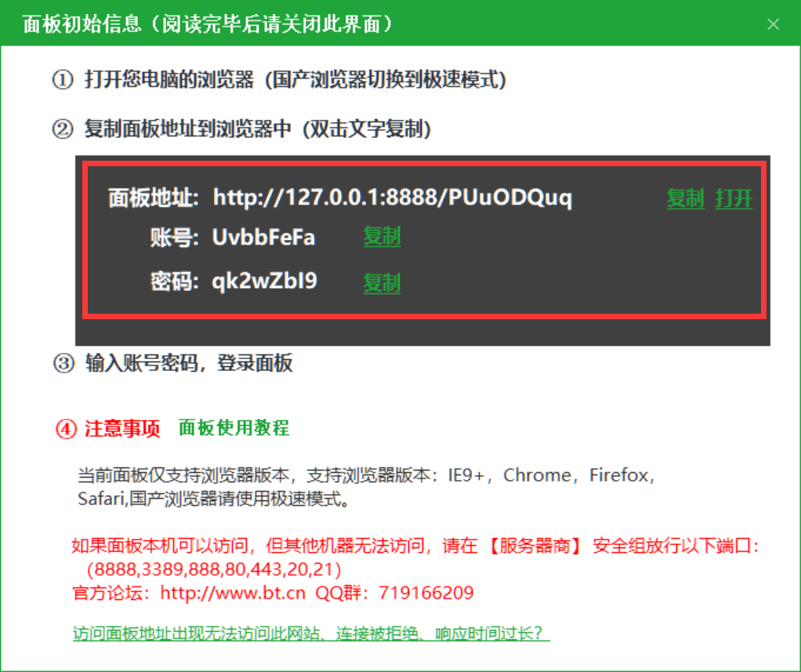Open the 面板使用教程 tutorial link
The image size is (801, 672).
[x=235, y=430]
